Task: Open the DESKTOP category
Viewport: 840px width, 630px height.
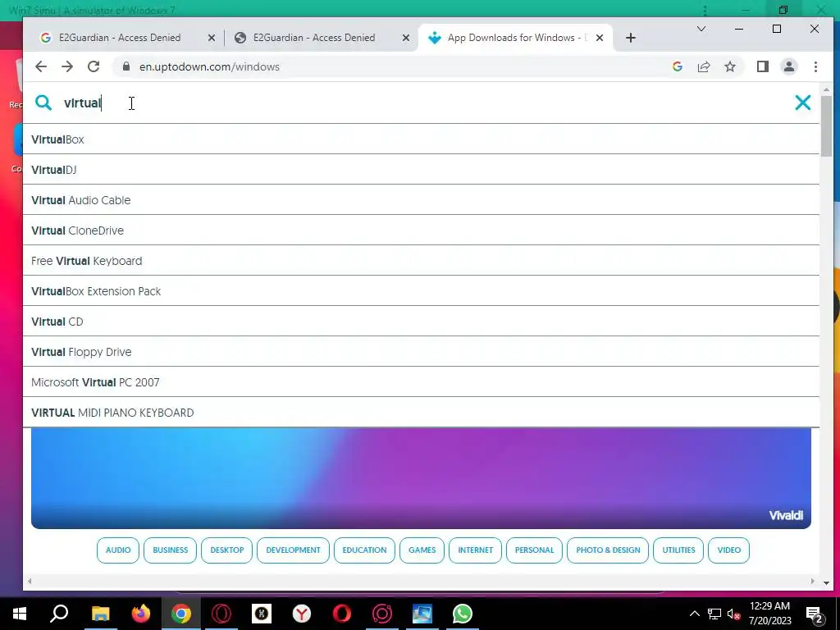Action: [226, 550]
